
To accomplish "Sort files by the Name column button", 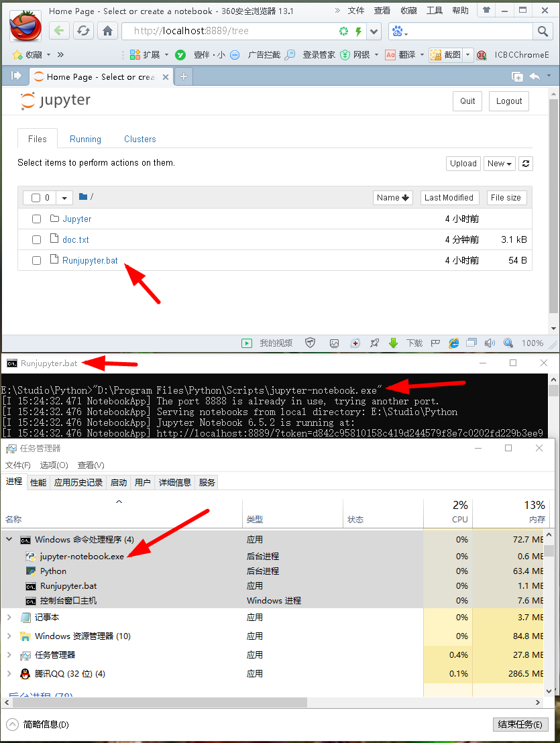I will 393,198.
